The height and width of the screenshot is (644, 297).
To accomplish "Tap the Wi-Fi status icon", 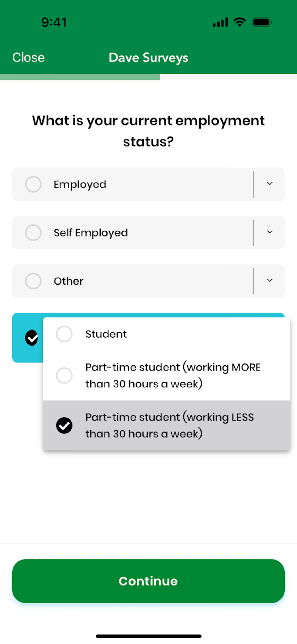I will pos(240,22).
